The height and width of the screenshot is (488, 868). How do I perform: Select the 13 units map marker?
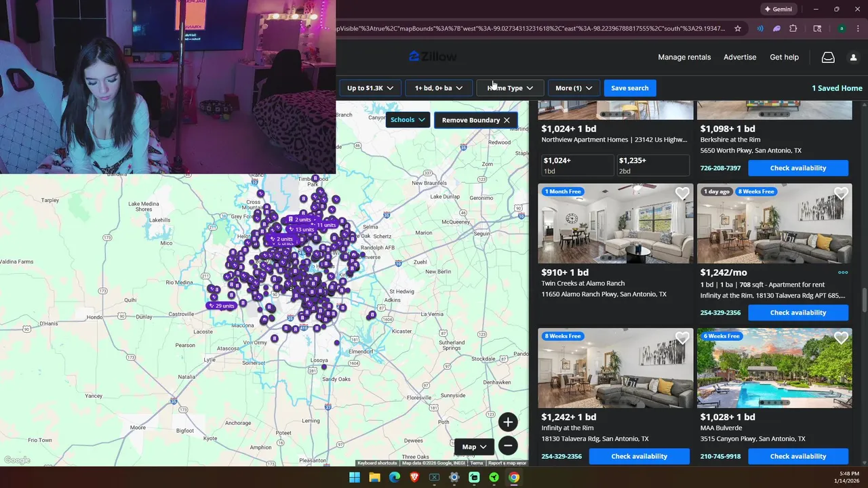[x=301, y=230]
